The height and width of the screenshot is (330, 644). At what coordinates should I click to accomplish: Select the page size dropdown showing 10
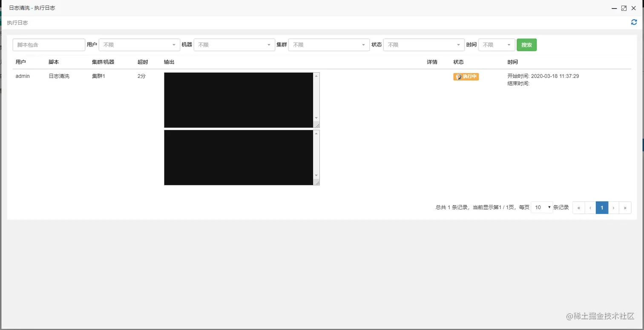click(x=542, y=207)
